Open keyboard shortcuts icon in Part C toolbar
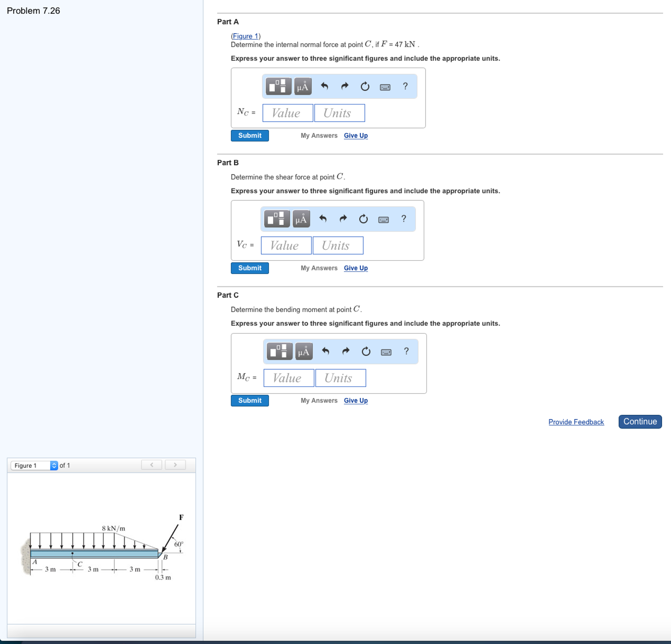Viewport: 671px width, 644px height. point(386,352)
